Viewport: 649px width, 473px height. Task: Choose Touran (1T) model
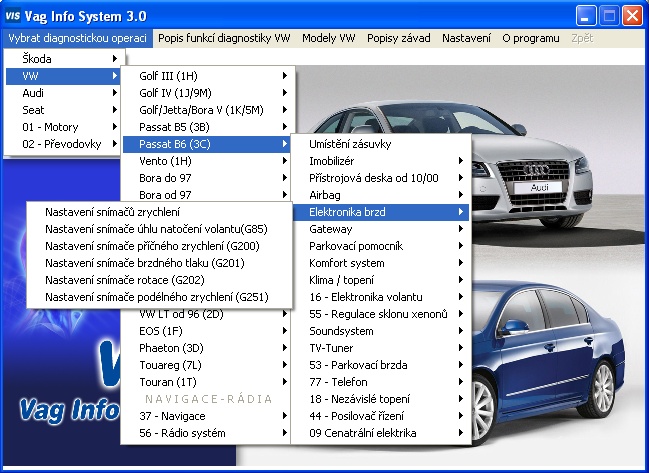pyautogui.click(x=208, y=382)
